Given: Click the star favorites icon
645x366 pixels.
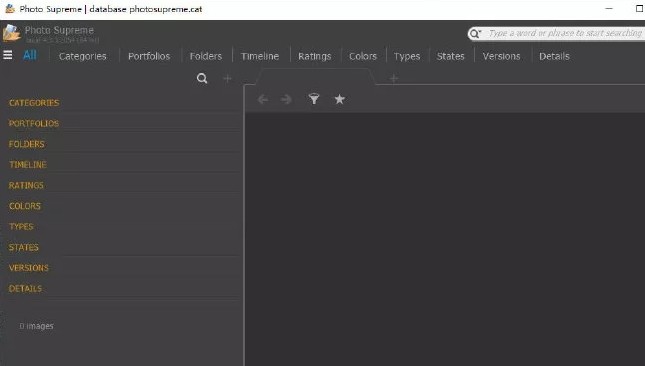Looking at the screenshot, I should (x=339, y=99).
